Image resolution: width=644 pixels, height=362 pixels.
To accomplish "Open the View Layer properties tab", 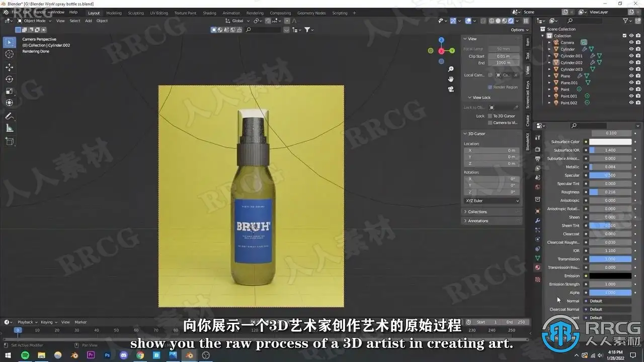I will pyautogui.click(x=537, y=168).
